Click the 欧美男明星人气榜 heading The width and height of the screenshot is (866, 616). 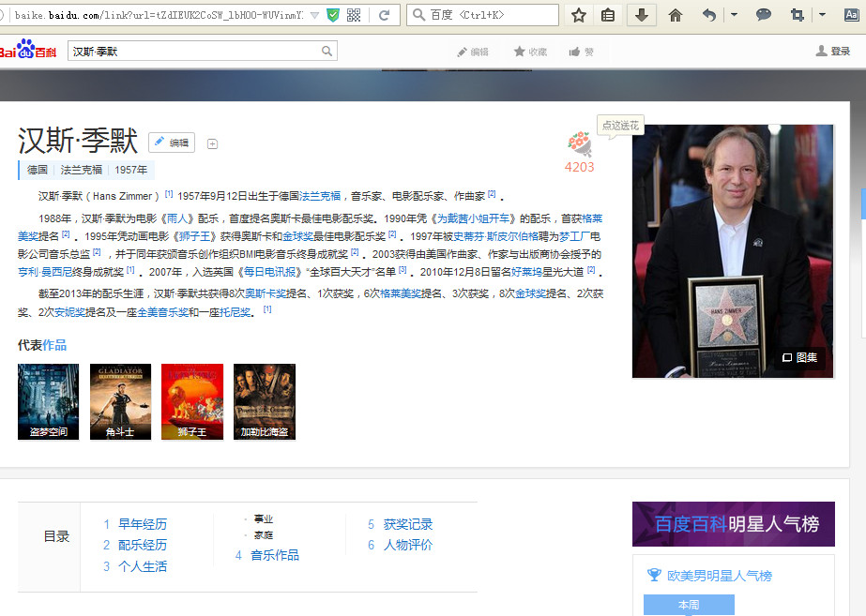[719, 576]
